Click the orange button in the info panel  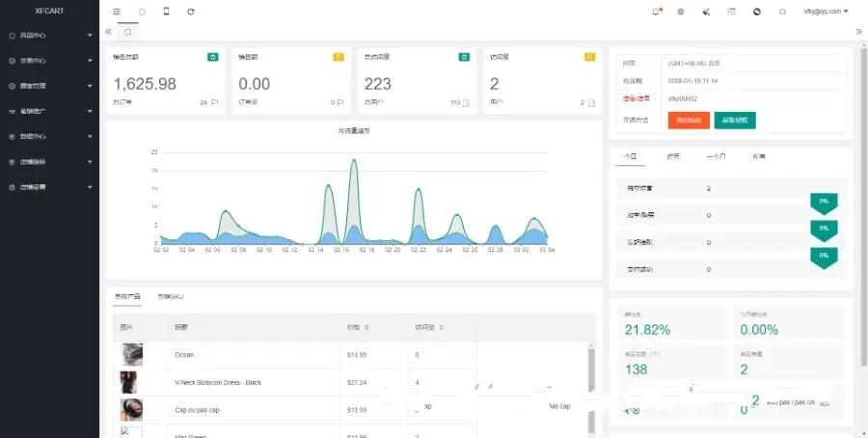tap(689, 121)
